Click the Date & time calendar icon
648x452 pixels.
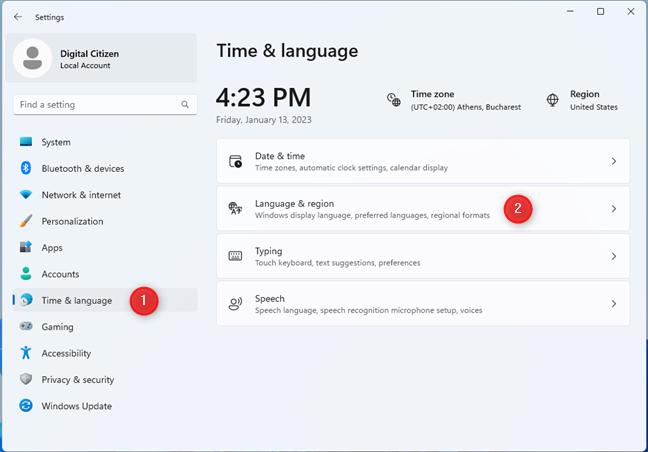click(x=236, y=161)
